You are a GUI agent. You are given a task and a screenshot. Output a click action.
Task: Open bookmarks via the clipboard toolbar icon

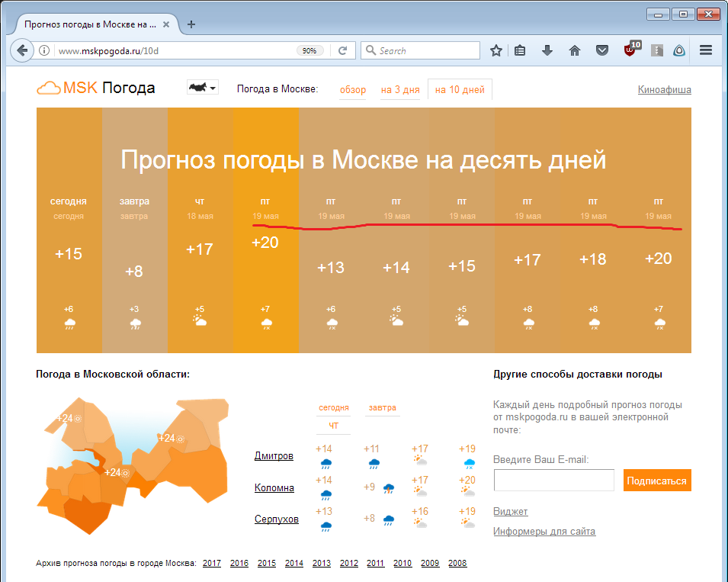coord(519,50)
